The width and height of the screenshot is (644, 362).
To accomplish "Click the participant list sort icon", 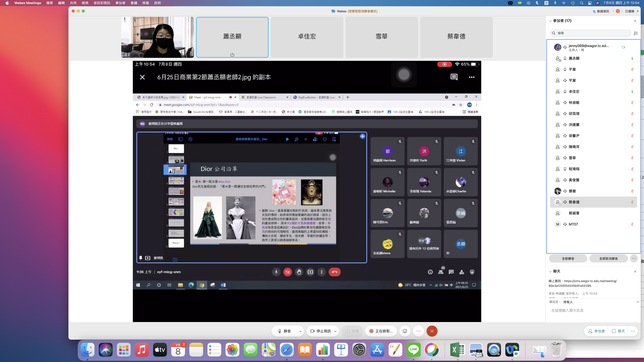I will coord(636,33).
